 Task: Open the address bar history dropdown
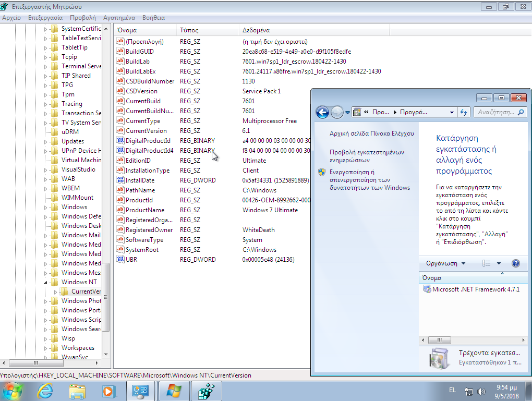point(452,112)
